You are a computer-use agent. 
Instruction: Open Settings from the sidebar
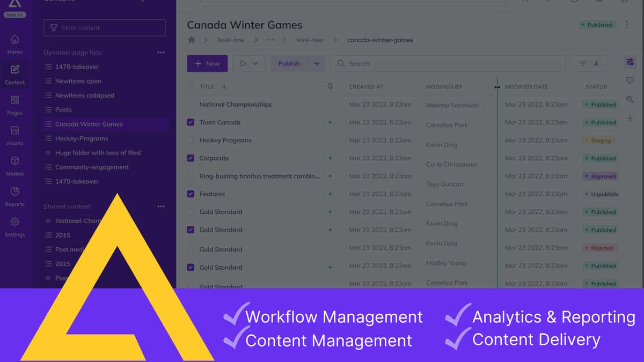click(x=14, y=227)
